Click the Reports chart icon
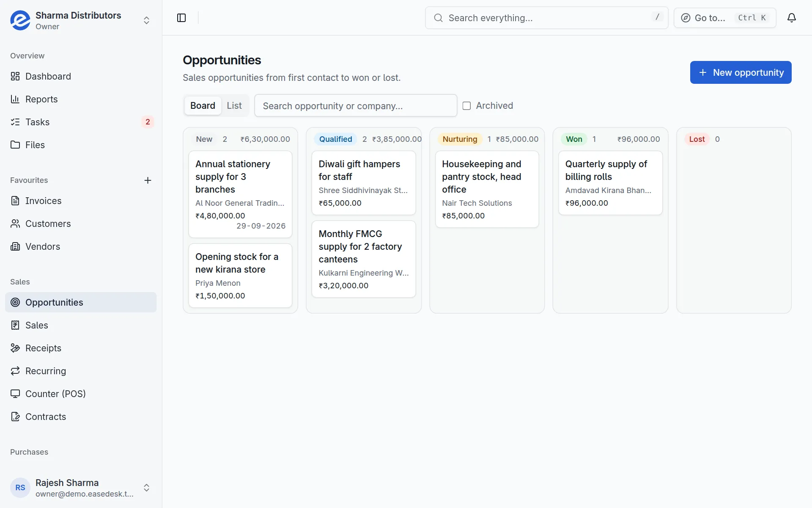 pos(15,99)
